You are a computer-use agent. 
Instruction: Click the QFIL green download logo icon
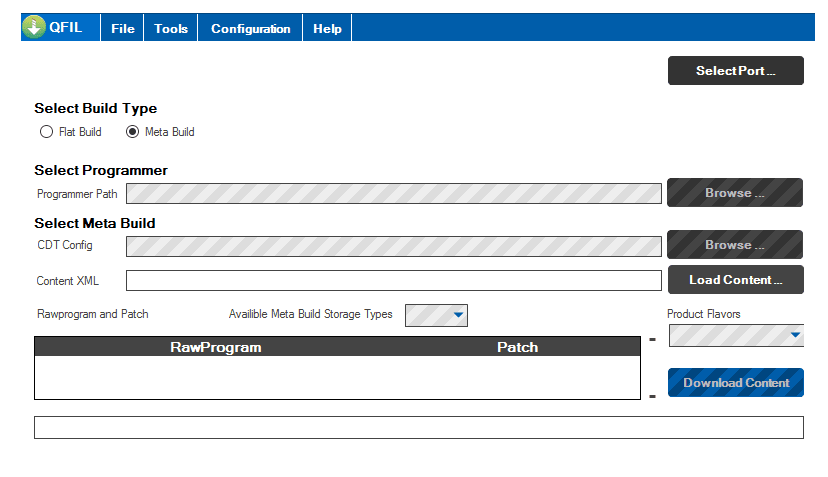click(x=34, y=27)
